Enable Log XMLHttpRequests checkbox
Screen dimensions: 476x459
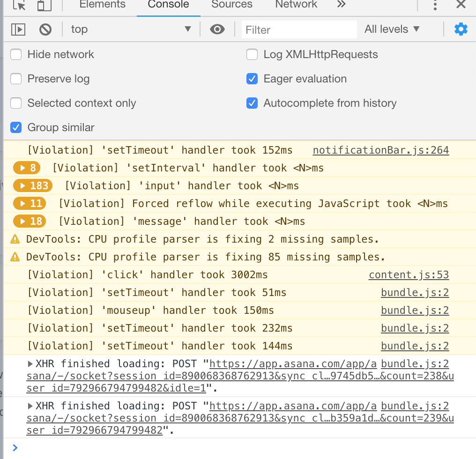[x=252, y=55]
